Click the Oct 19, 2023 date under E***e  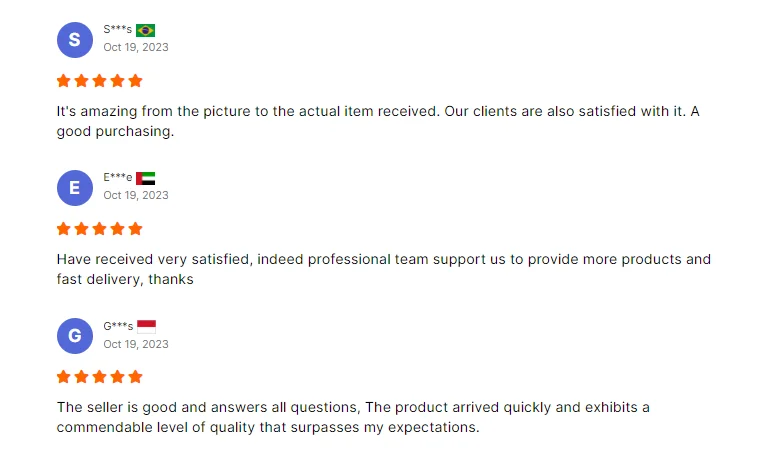tap(136, 195)
